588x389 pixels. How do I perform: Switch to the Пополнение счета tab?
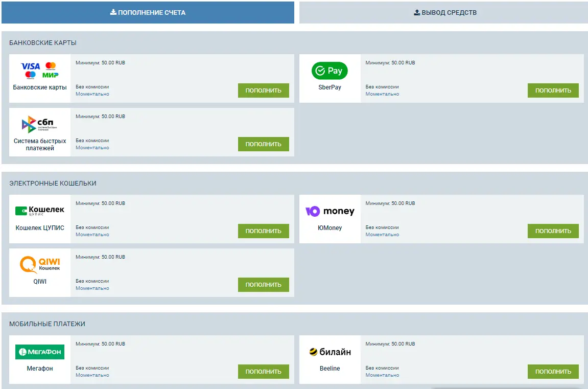click(x=148, y=12)
